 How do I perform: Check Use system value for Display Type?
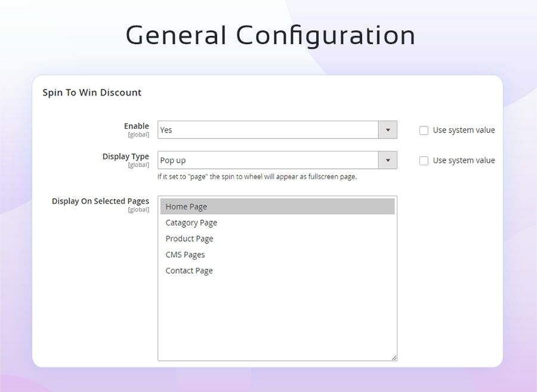point(424,160)
